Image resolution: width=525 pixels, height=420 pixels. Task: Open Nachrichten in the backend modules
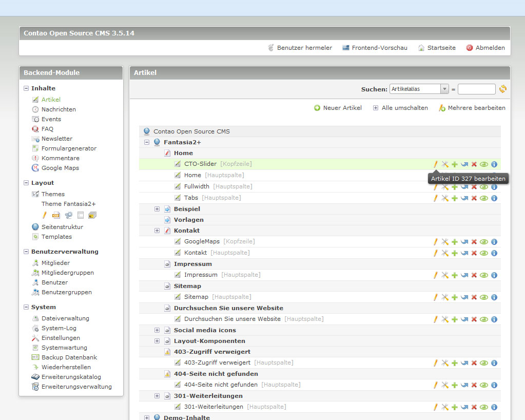coord(59,109)
